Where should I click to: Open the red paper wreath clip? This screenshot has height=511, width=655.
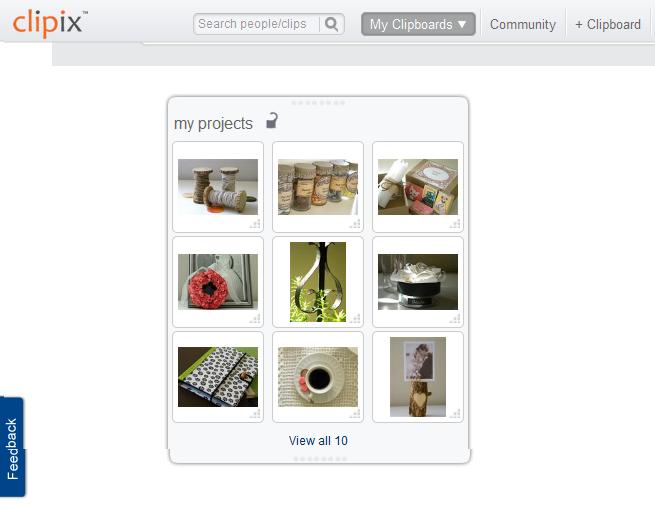218,282
